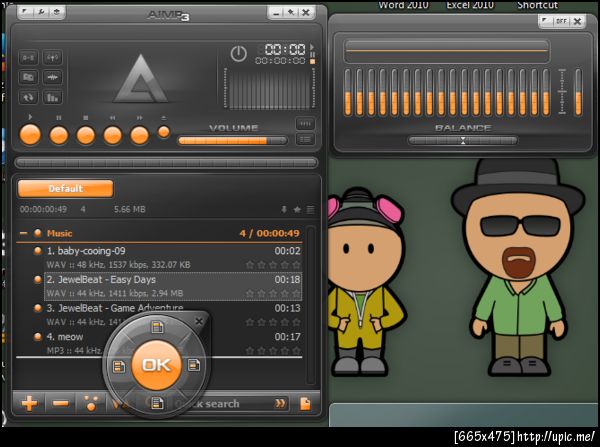Click the star favorites icon in the playlist header
600x447 pixels.
297,209
